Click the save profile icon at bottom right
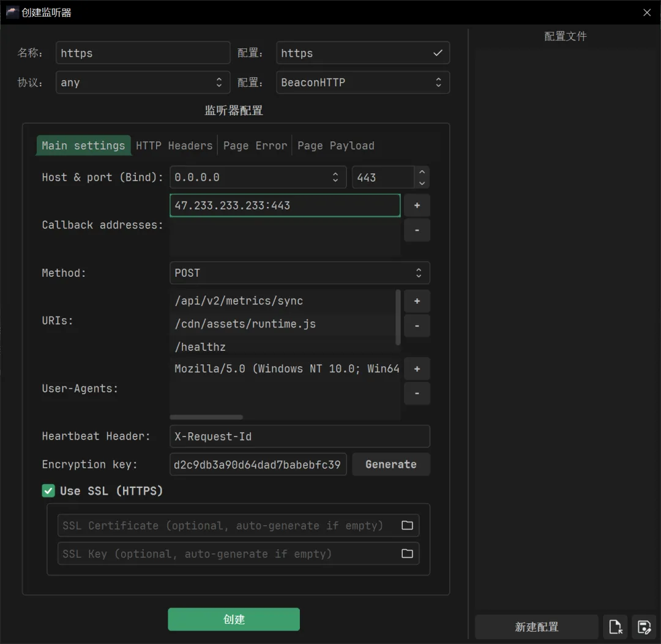 click(644, 627)
